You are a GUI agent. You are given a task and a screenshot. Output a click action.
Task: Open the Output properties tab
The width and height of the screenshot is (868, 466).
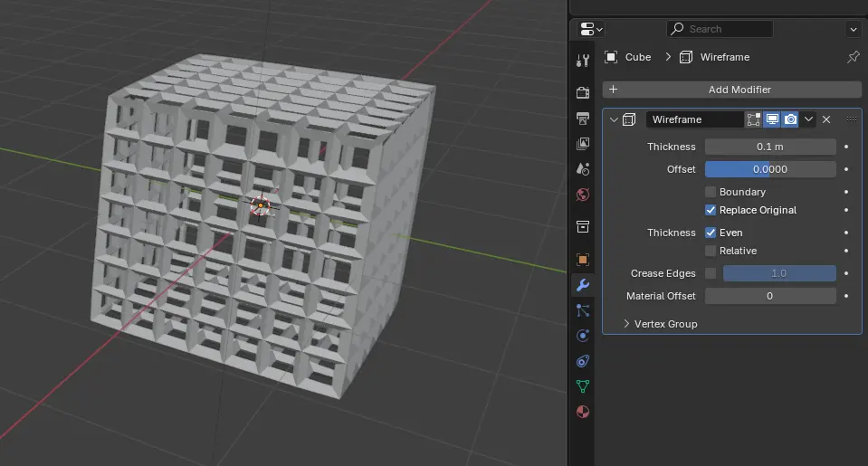click(582, 118)
